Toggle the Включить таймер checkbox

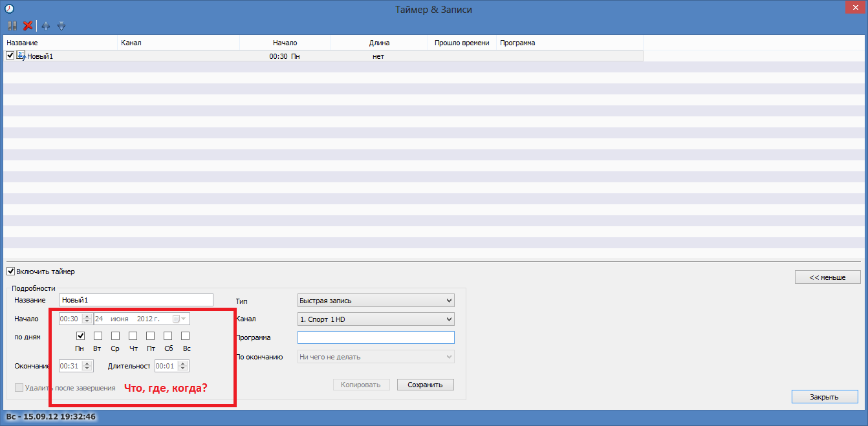pyautogui.click(x=10, y=272)
